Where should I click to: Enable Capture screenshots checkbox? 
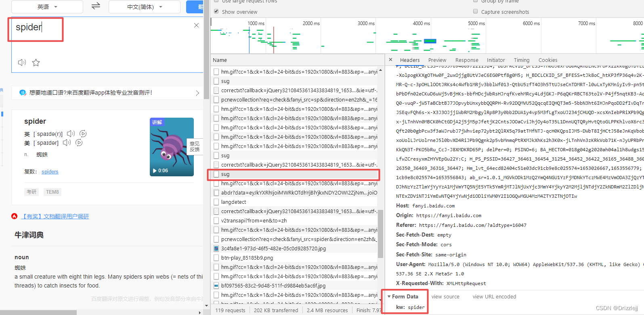(475, 12)
